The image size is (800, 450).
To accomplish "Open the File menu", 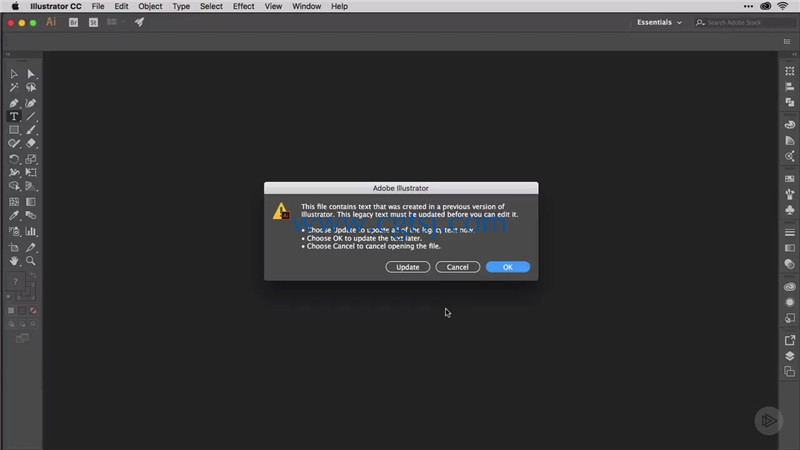I will 98,6.
